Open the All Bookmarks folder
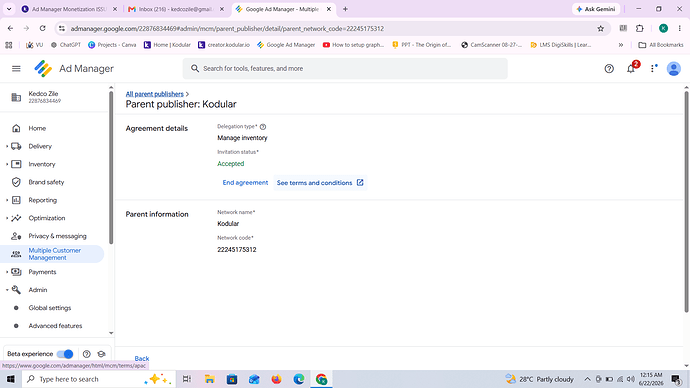 661,45
